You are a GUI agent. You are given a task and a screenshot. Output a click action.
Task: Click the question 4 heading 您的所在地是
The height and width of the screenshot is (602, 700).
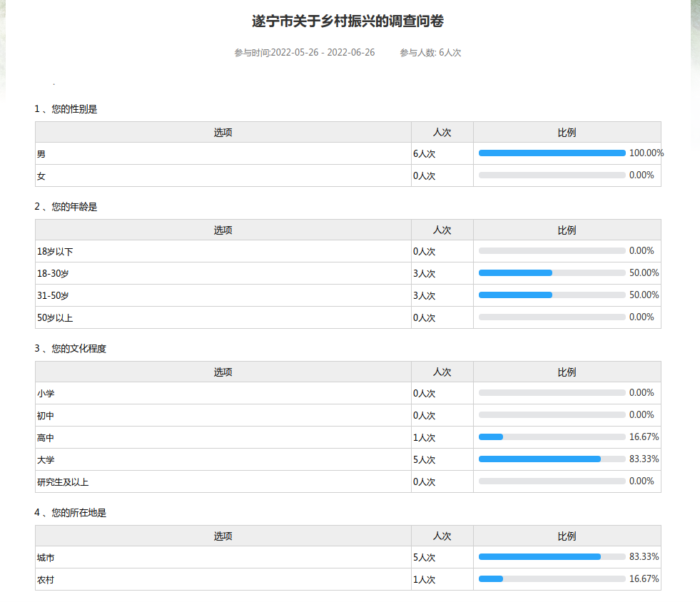click(70, 513)
